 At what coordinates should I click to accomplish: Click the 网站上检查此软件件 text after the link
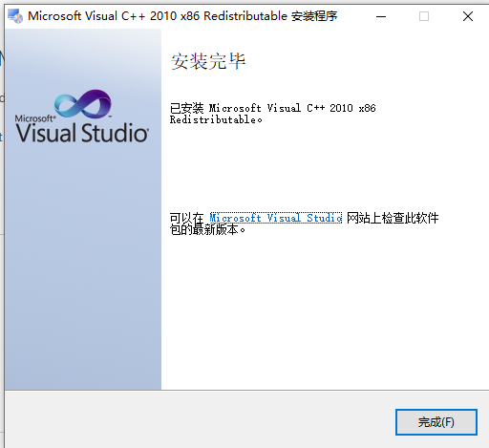point(393,218)
